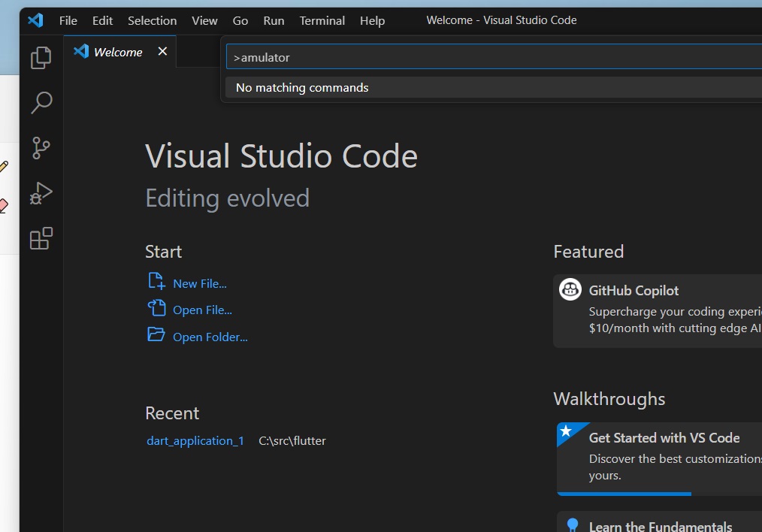Image resolution: width=762 pixels, height=532 pixels.
Task: Open the Run and Debug view
Action: click(41, 193)
